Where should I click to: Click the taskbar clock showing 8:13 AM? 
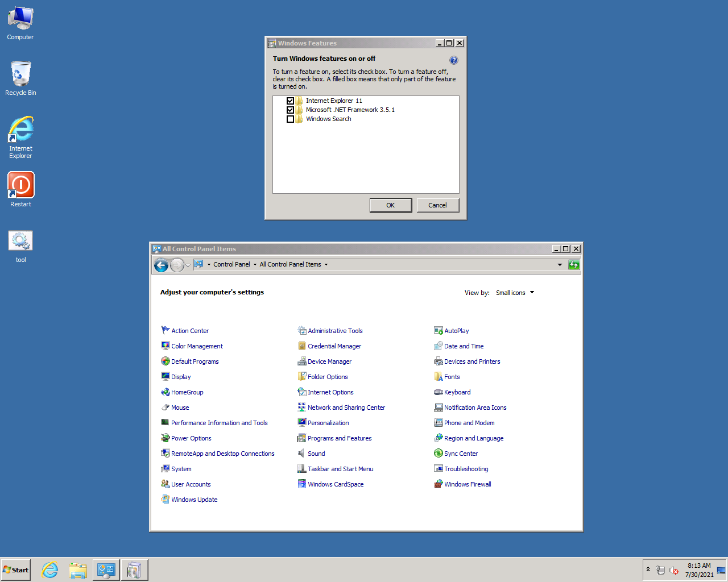(x=699, y=570)
